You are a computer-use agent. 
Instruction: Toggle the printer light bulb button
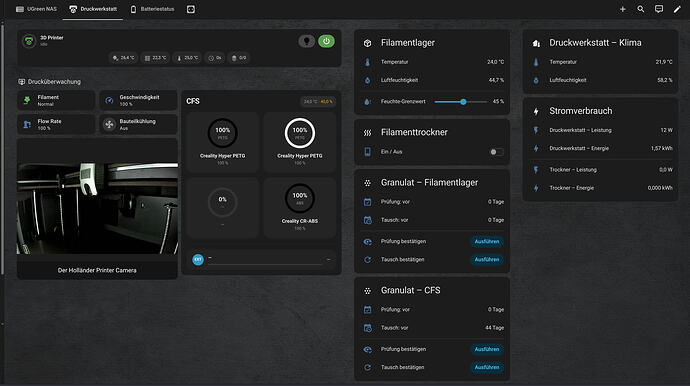coord(307,41)
